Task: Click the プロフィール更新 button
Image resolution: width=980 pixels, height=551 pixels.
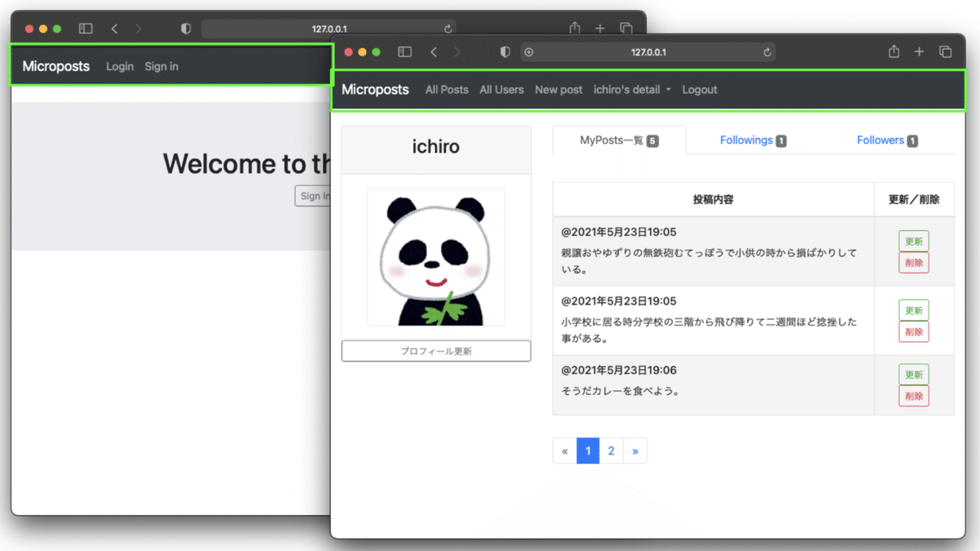Action: pos(436,350)
